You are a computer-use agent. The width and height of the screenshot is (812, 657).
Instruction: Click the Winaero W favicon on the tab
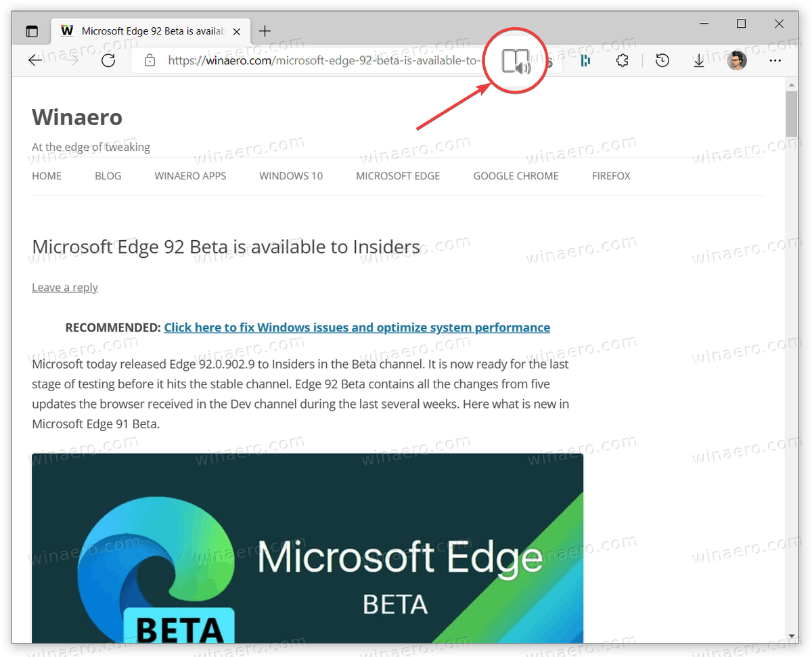pyautogui.click(x=67, y=31)
